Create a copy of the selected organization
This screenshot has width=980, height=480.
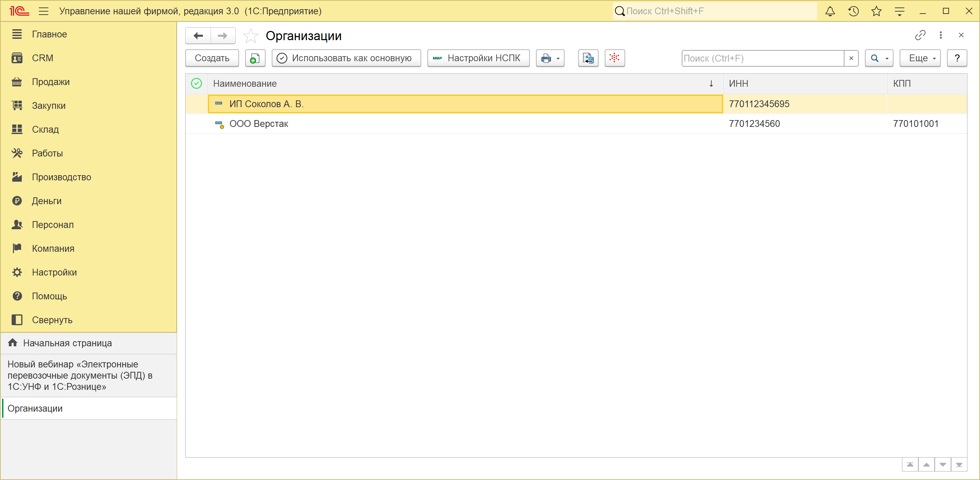tap(255, 58)
